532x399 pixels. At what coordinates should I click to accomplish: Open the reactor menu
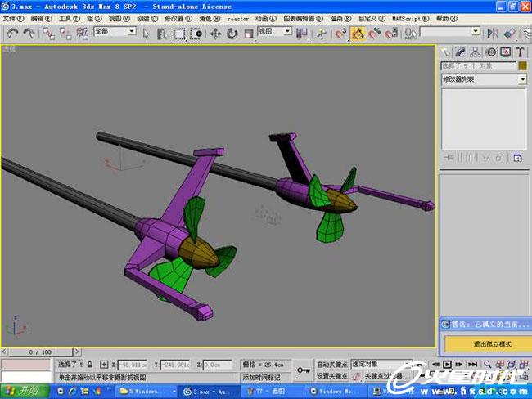tap(238, 19)
